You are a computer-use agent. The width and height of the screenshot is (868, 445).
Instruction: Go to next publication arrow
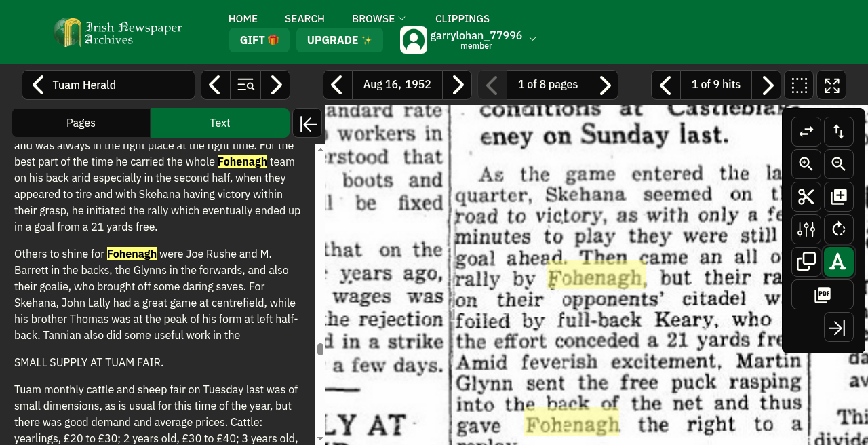coord(275,85)
